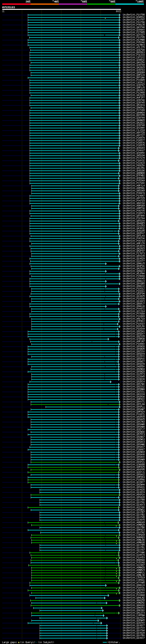Click the alignment arrowhead of the Q9AUJ5 row
This screenshot has width=146, height=644.
click(106, 264)
